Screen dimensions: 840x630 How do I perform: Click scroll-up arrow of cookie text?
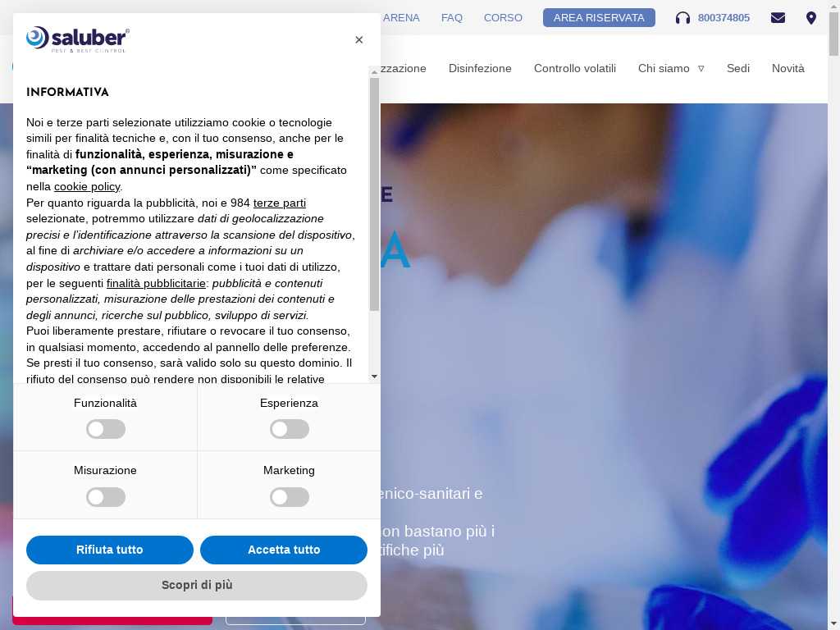pos(374,72)
